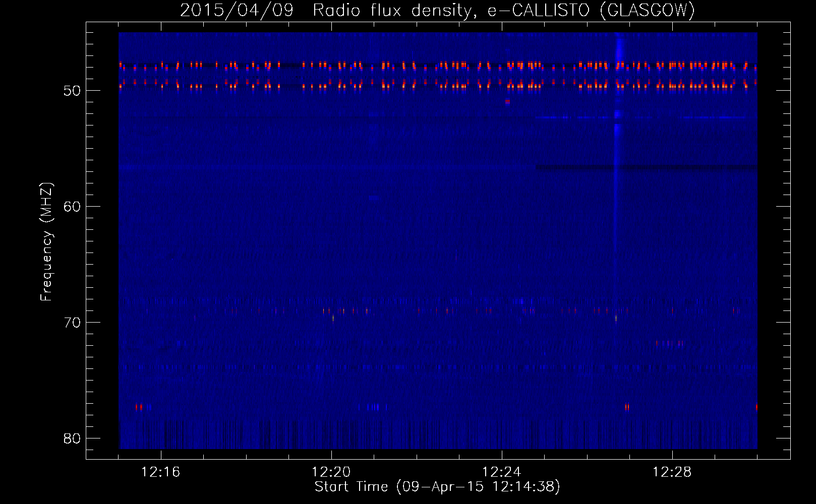Click the 12:20 time tick label
Image resolution: width=816 pixels, height=504 pixels.
[x=331, y=472]
